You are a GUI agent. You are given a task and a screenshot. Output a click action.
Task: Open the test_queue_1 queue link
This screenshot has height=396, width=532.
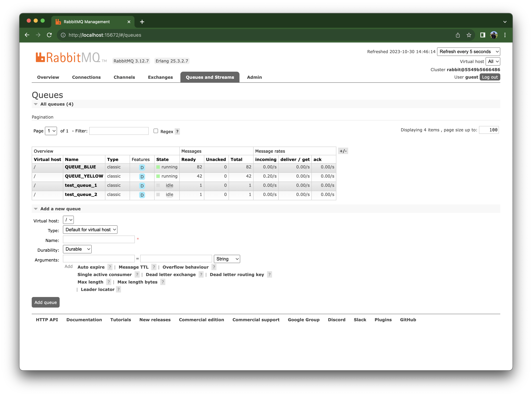pos(81,185)
